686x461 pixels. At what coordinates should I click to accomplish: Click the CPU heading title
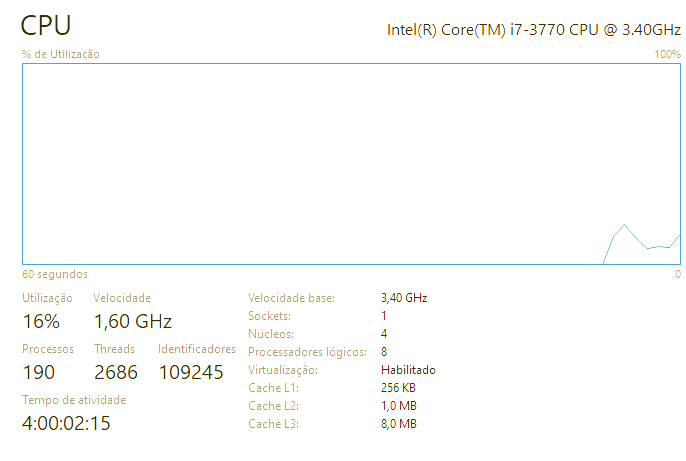[46, 25]
